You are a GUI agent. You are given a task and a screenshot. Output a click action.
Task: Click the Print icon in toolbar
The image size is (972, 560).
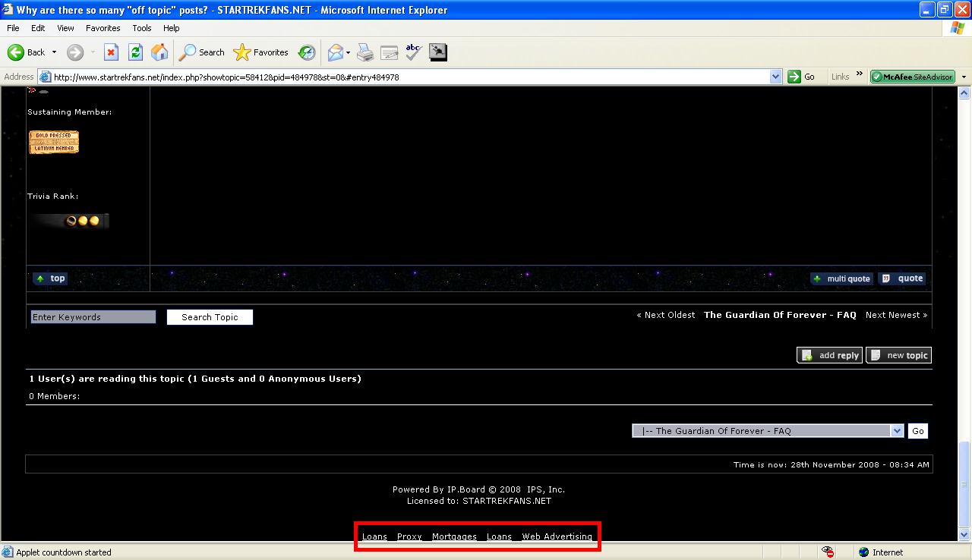365,52
